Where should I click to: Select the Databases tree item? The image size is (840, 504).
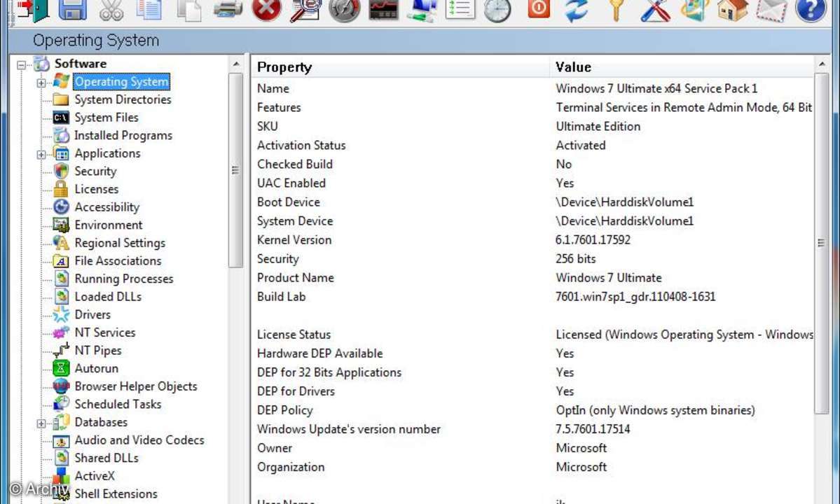101,422
